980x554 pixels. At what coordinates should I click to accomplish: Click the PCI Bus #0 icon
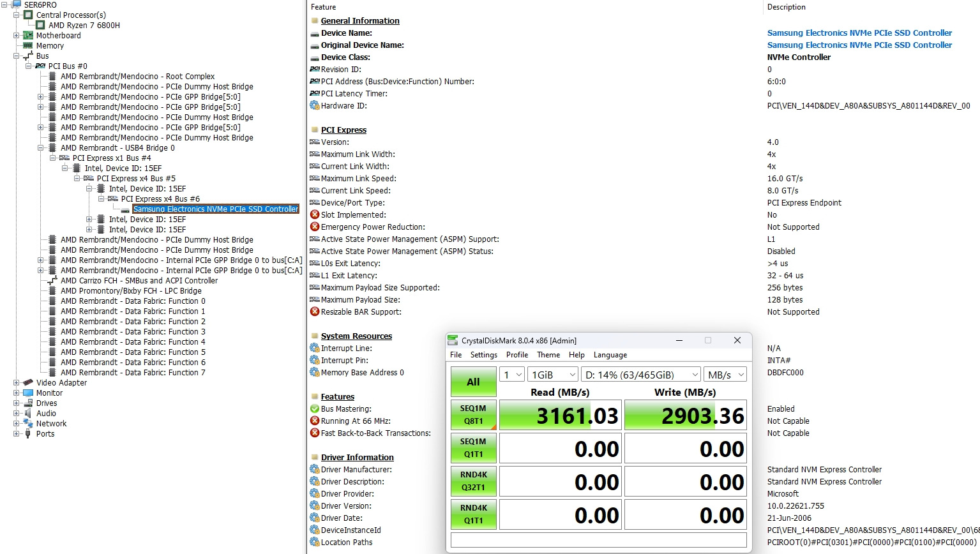click(40, 66)
